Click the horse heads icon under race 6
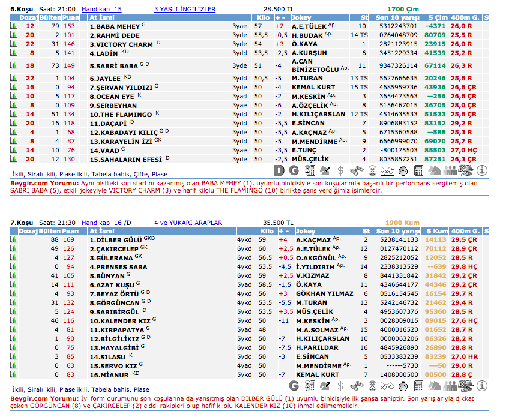 [x=435, y=171]
